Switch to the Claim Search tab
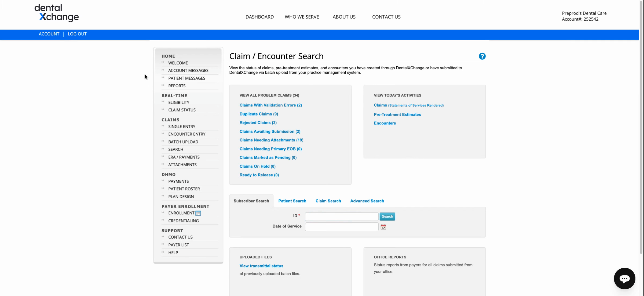644x296 pixels. click(x=328, y=201)
